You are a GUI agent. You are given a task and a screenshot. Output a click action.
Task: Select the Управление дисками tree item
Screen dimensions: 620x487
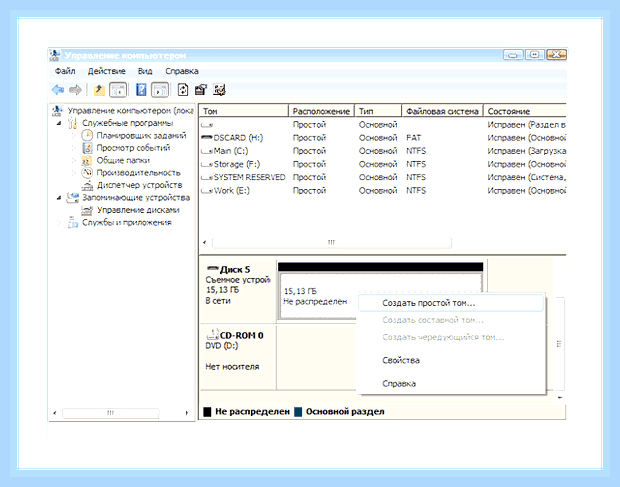[x=138, y=210]
